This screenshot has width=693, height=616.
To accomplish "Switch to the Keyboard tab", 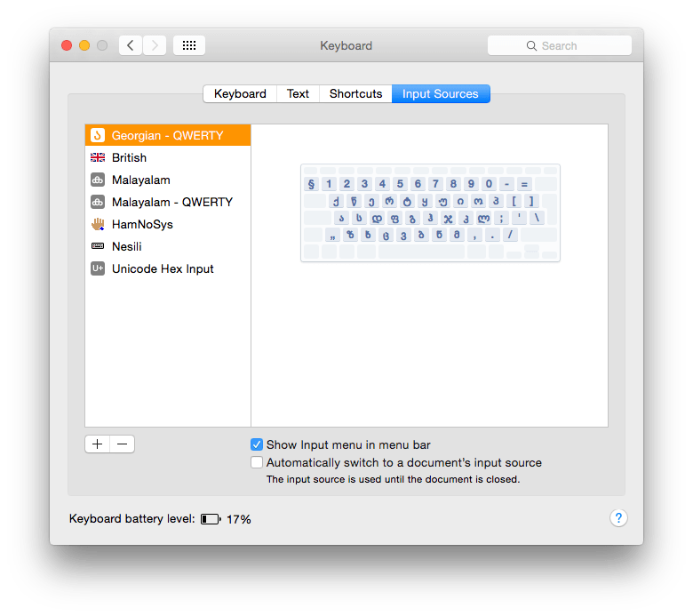I will point(240,93).
